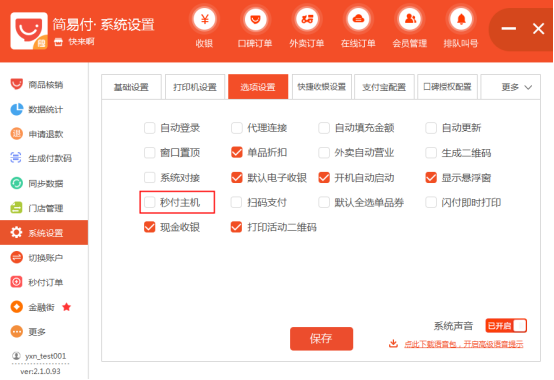Open 数据统计 pie chart item
Screen dimensions: 554x380
[44, 109]
